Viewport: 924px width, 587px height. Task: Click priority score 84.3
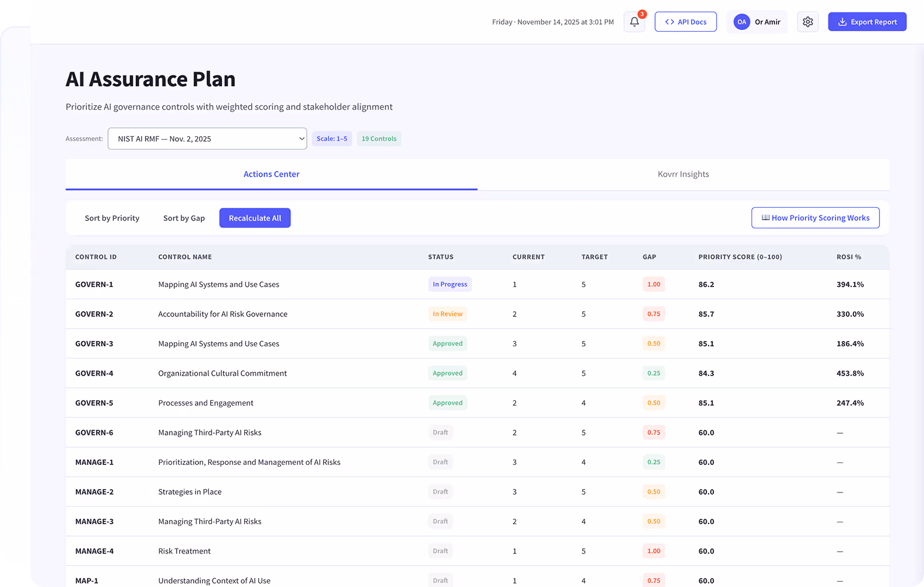pyautogui.click(x=706, y=373)
